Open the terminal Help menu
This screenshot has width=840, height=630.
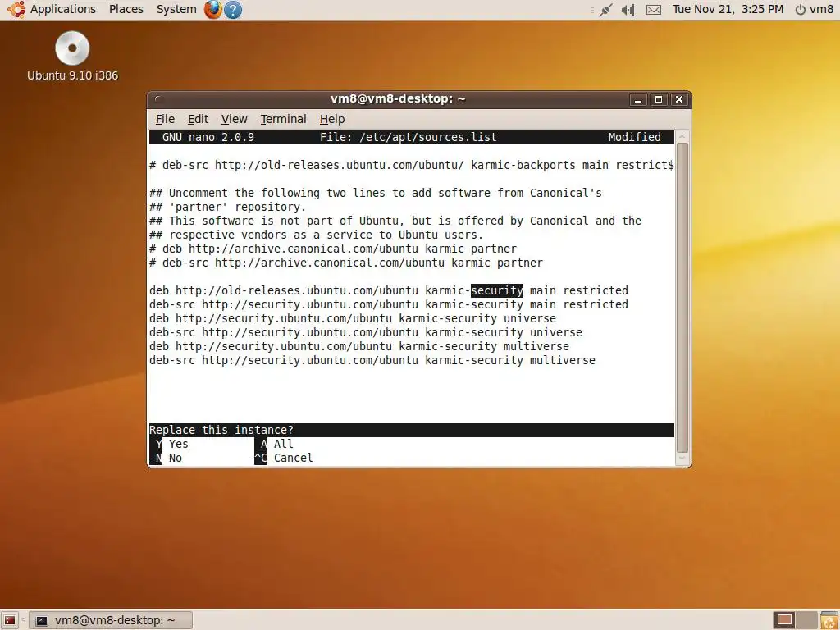[332, 119]
